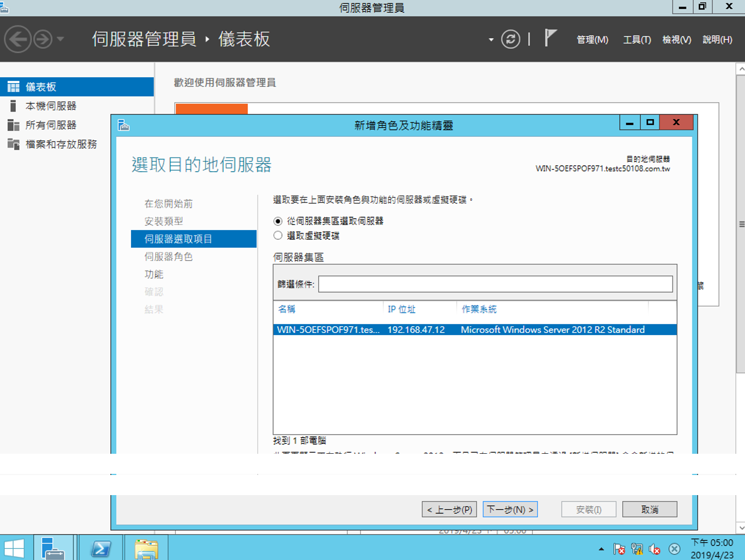745x560 pixels.
Task: Select 從伺服器集區選取伺服器 radio button
Action: [x=278, y=221]
